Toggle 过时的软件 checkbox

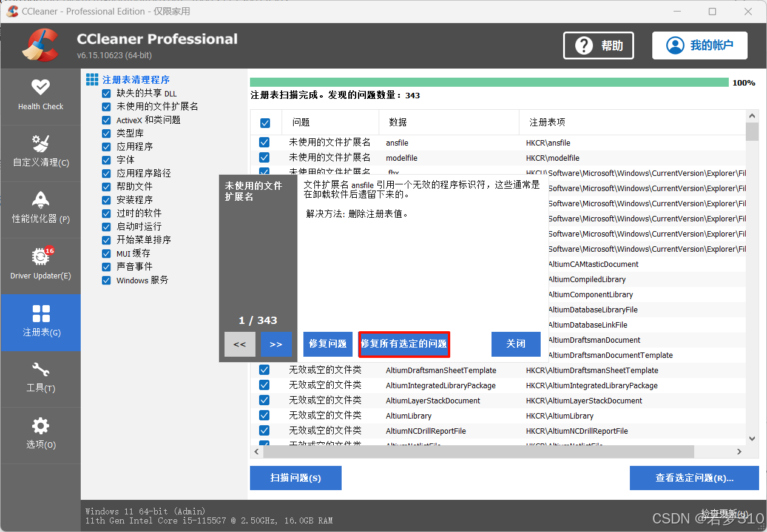[x=106, y=214]
